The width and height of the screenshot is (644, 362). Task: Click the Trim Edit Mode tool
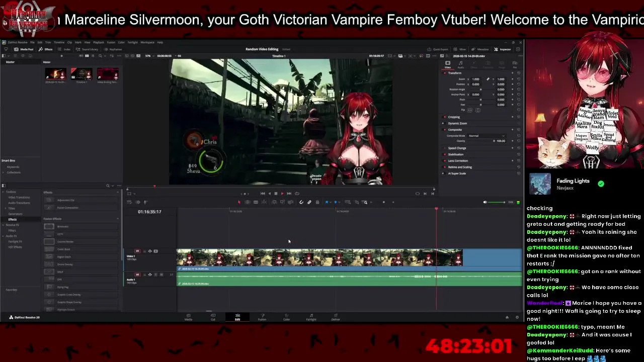click(248, 202)
